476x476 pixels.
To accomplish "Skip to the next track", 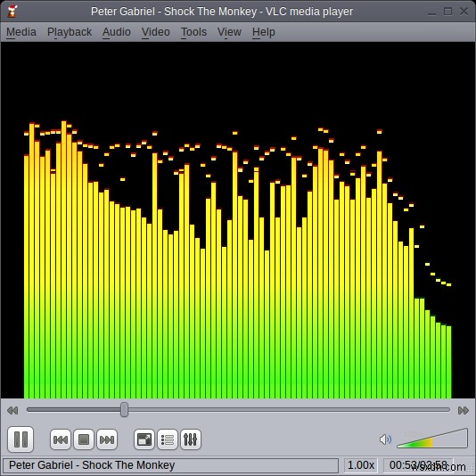I will click(x=107, y=439).
